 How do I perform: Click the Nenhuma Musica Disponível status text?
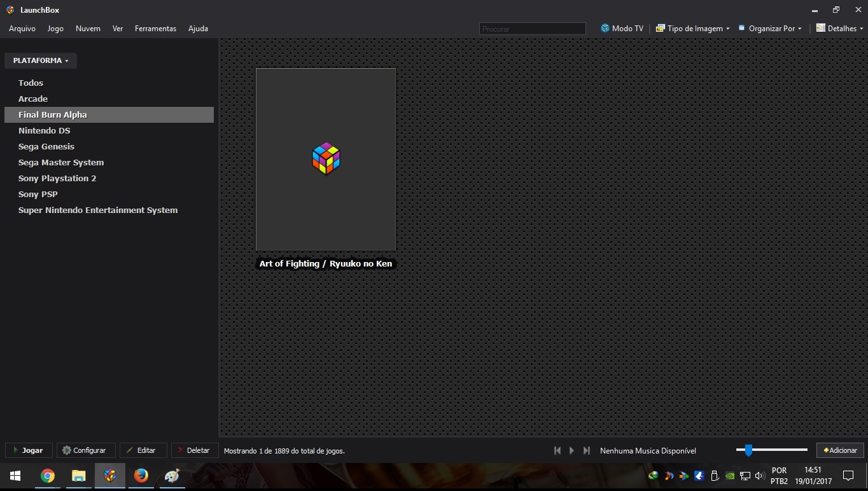(x=648, y=450)
